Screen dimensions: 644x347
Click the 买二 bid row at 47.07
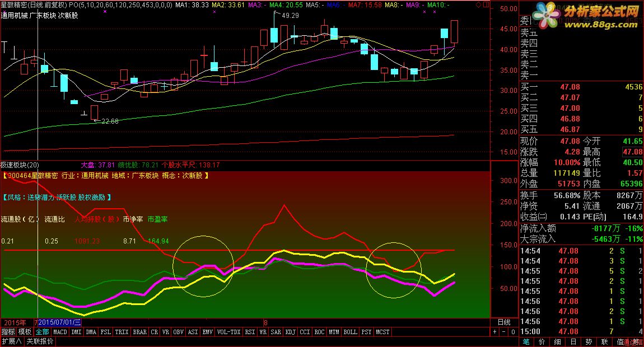click(581, 98)
